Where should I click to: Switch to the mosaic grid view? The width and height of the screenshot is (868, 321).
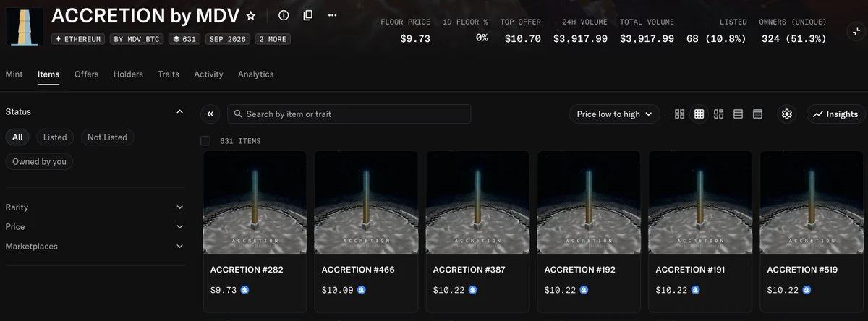click(718, 114)
